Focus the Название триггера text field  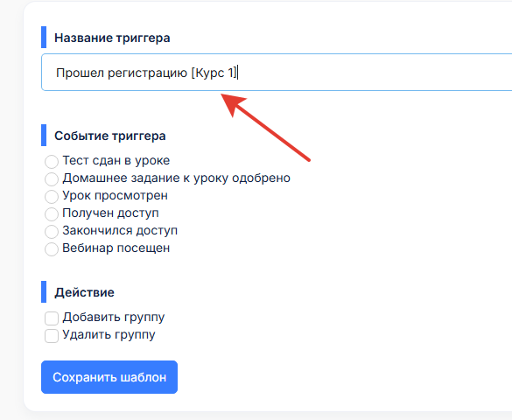point(277,72)
